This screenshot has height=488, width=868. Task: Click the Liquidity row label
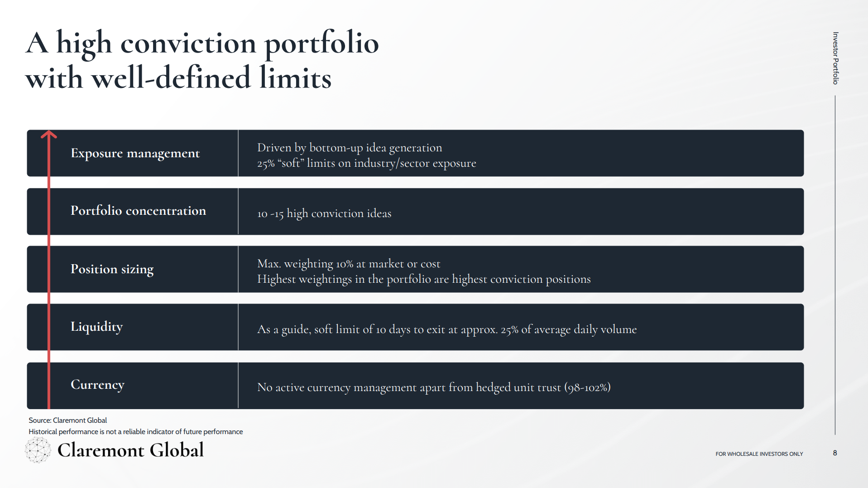tap(96, 327)
